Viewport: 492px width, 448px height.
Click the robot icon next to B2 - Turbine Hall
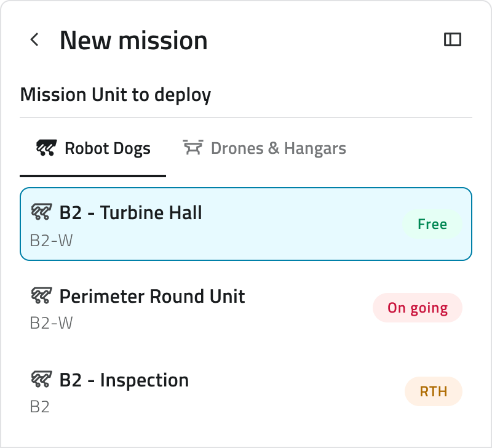(x=41, y=212)
